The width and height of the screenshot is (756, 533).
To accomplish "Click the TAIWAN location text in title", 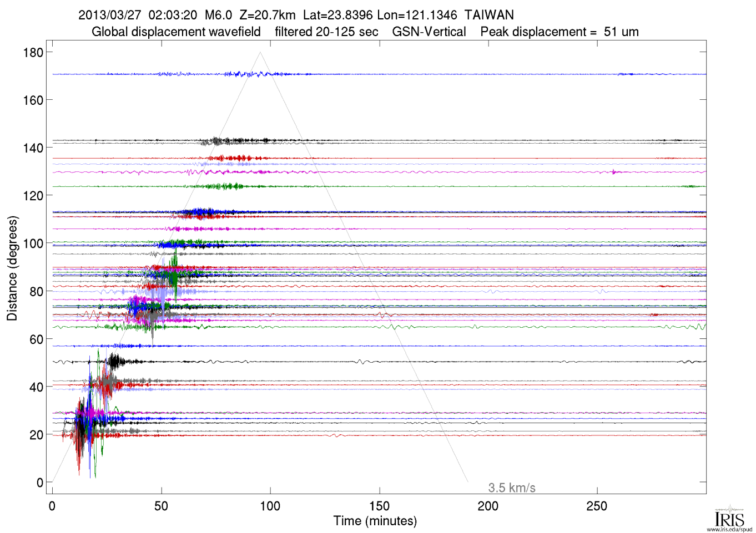I will 489,15.
